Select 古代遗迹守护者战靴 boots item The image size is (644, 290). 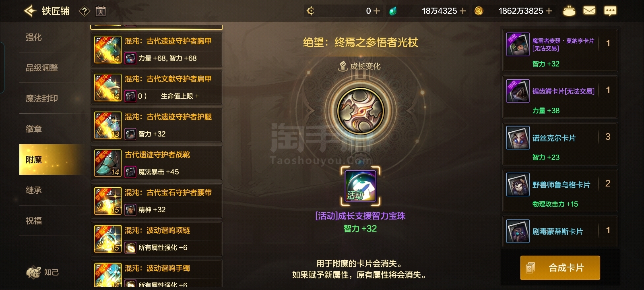(157, 163)
